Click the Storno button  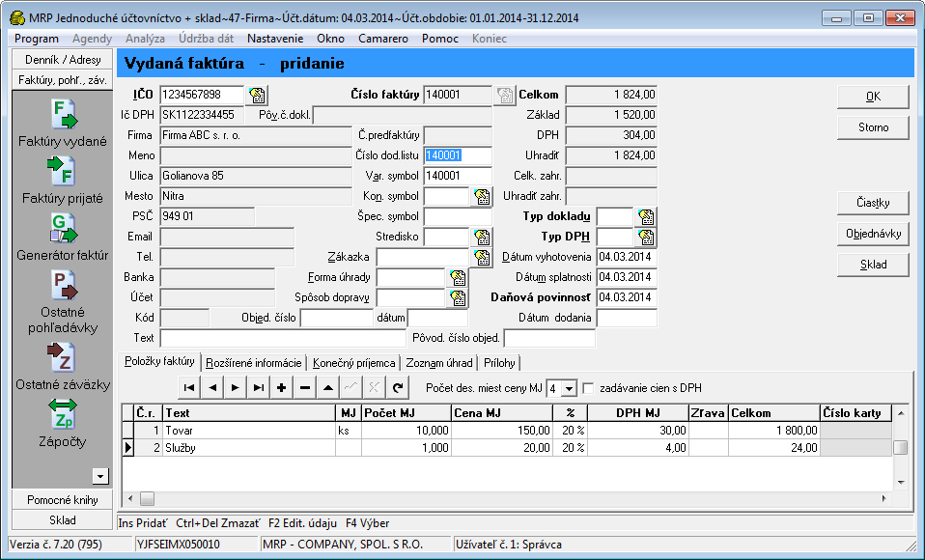[873, 127]
